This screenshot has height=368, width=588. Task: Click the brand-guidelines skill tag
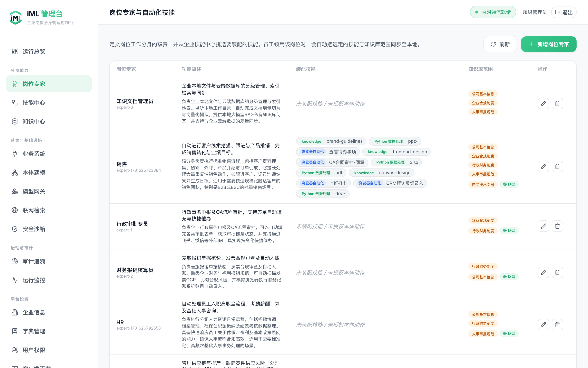331,141
